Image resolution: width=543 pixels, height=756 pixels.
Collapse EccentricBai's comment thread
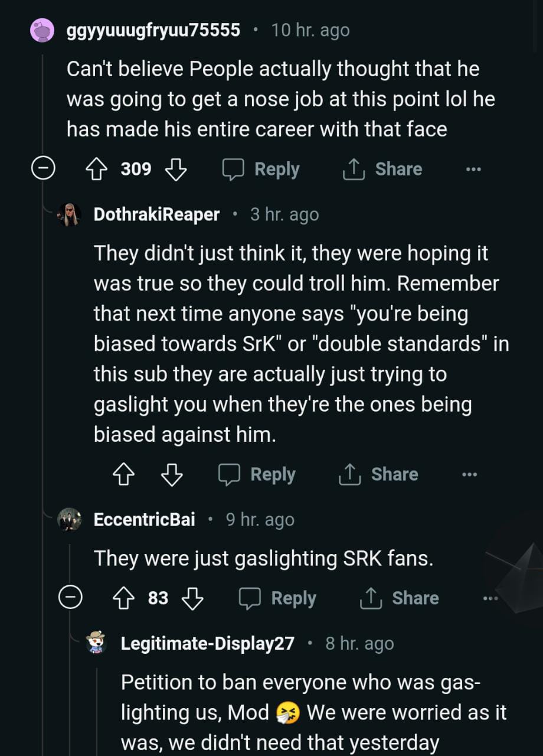(70, 599)
